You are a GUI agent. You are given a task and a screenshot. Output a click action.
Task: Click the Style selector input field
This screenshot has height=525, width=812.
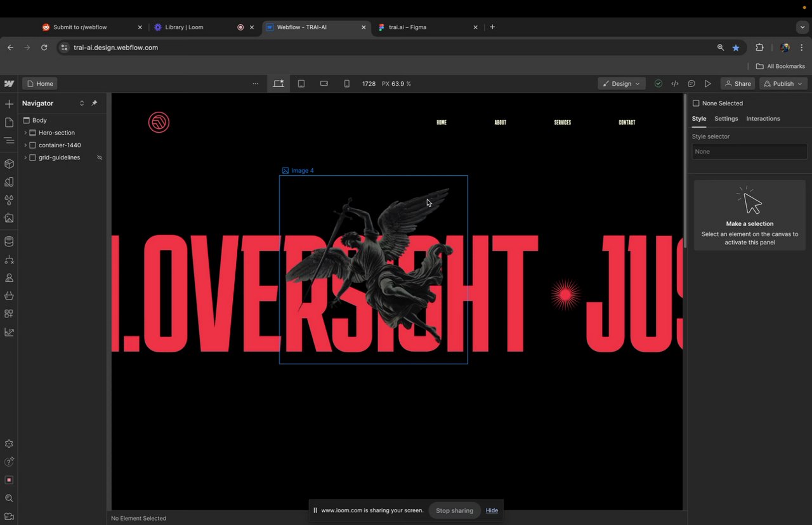point(749,152)
